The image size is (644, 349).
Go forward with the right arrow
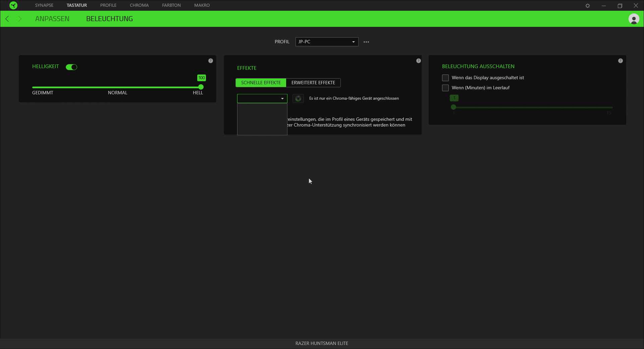(x=20, y=19)
